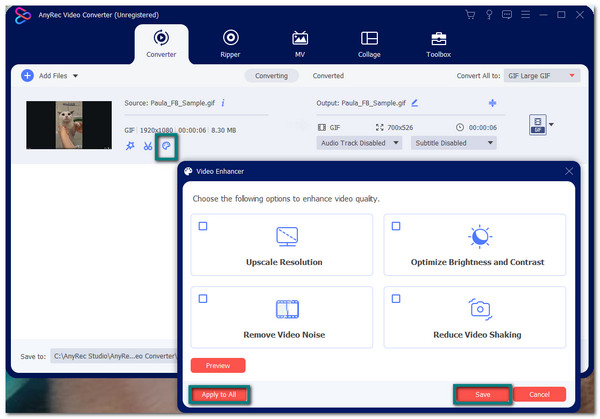Click the Save button

click(x=483, y=395)
